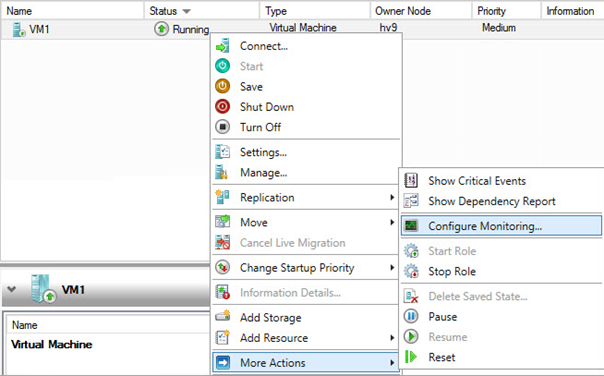Image resolution: width=604 pixels, height=376 pixels.
Task: Click the Configure Monitoring screen icon
Action: pyautogui.click(x=411, y=225)
